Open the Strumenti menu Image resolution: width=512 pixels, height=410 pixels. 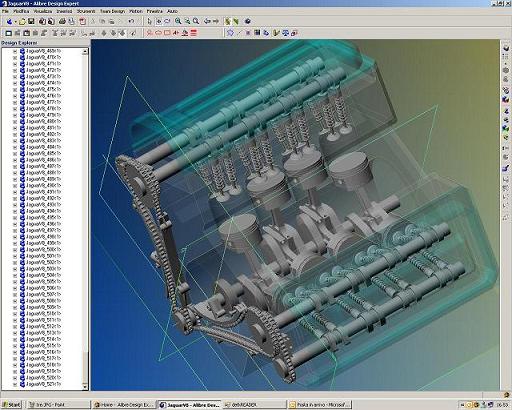tap(86, 11)
